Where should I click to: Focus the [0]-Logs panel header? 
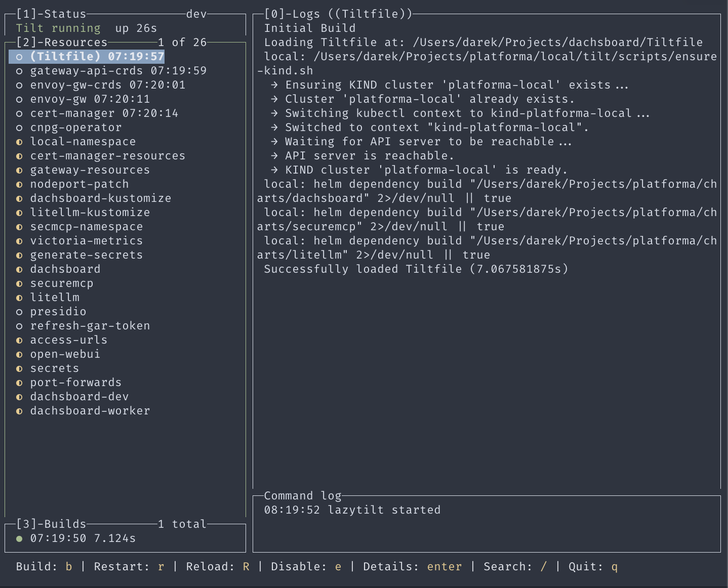coord(338,14)
